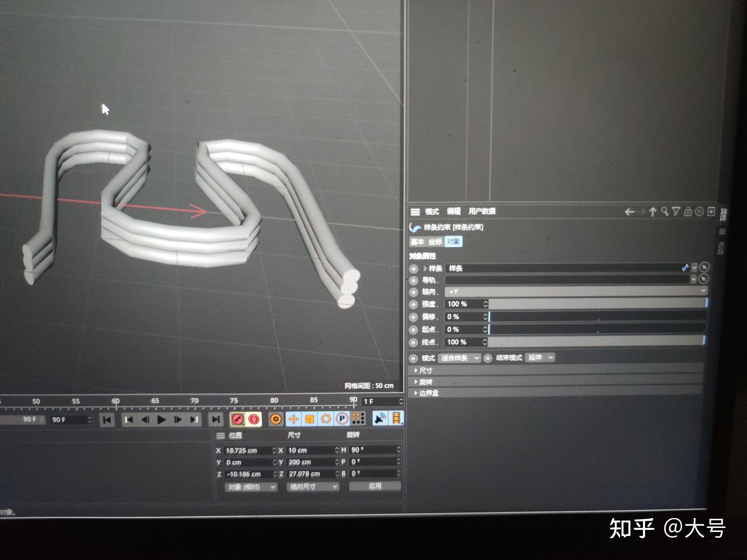Enable automatic keyframing mode icon
The image size is (747, 560).
(253, 419)
